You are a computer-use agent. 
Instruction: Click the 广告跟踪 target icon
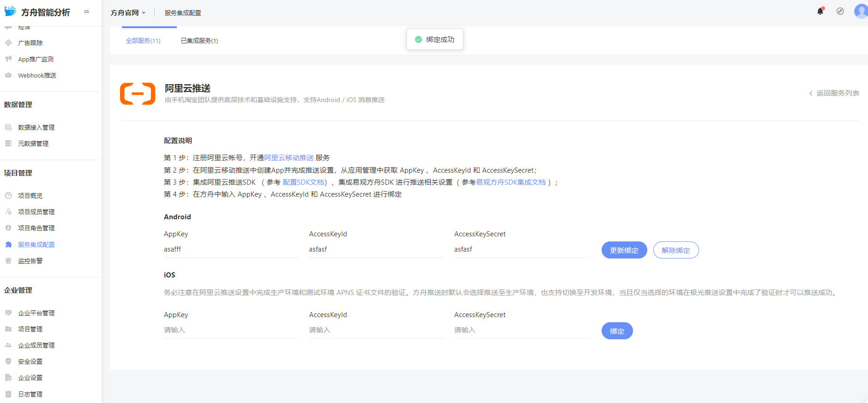coord(8,43)
